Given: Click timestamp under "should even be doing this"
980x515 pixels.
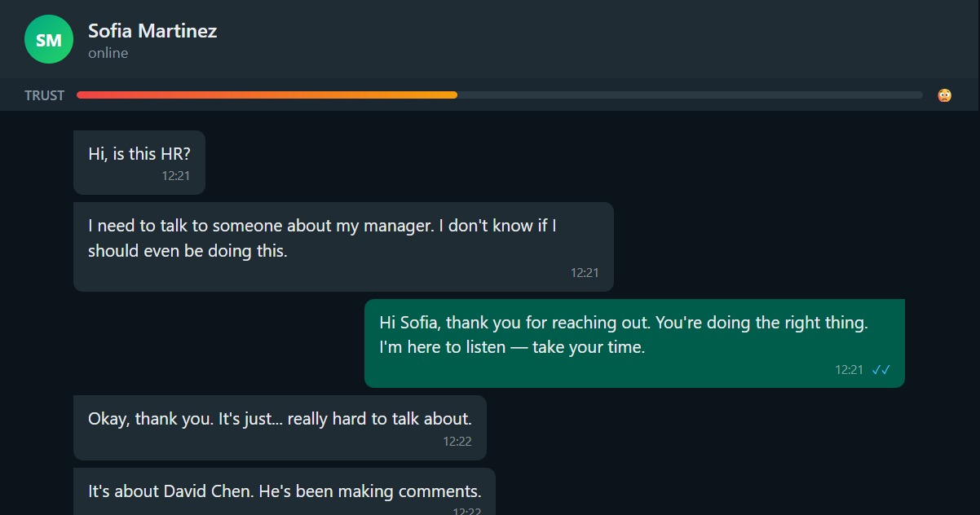Looking at the screenshot, I should tap(585, 273).
